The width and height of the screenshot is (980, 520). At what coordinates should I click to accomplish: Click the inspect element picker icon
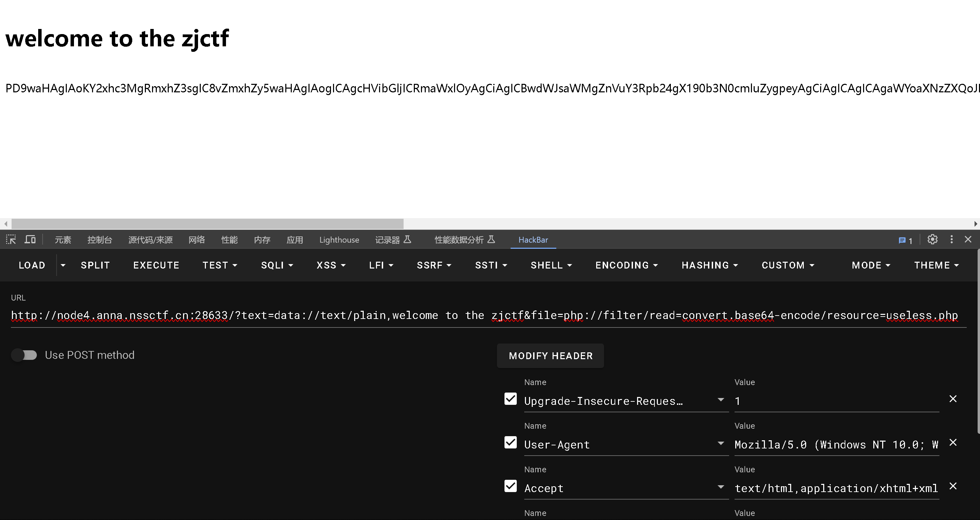pyautogui.click(x=11, y=240)
